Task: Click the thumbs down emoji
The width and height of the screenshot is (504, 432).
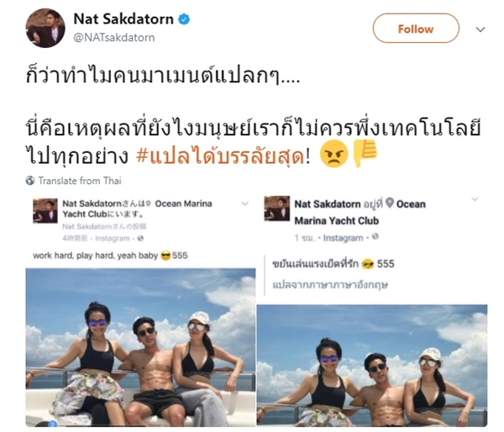Action: [x=365, y=154]
